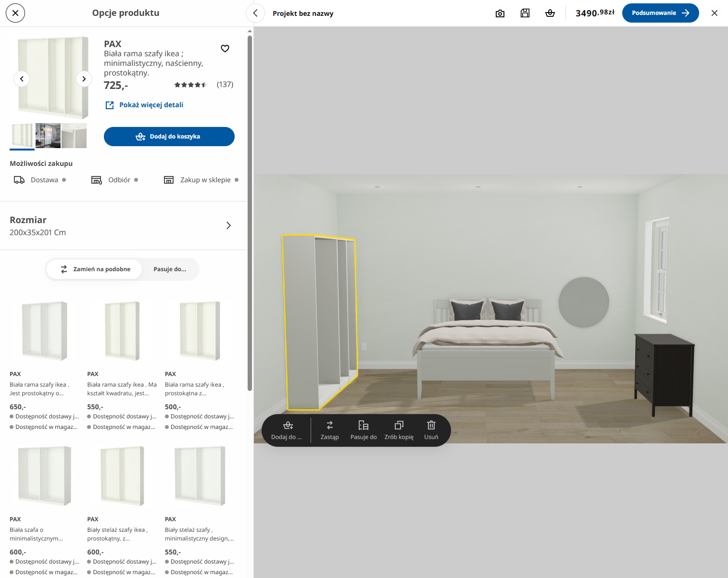Select the second product thumbnail image
The image size is (728, 578).
pos(48,136)
